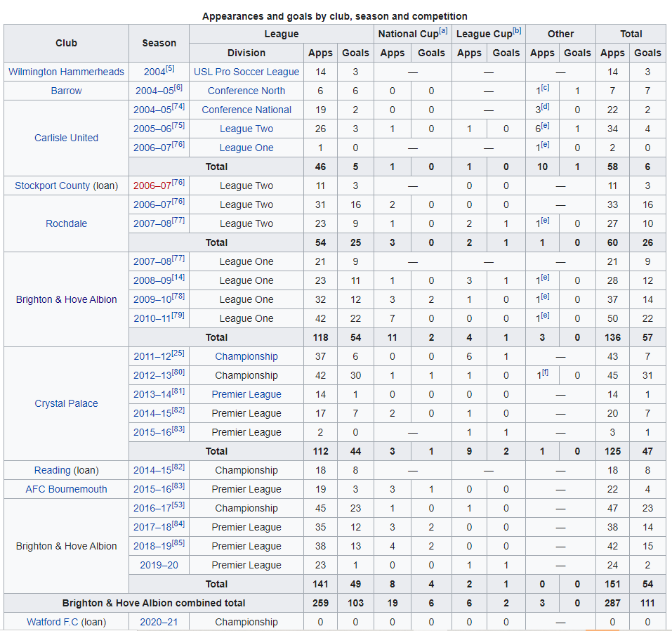672x631 pixels.
Task: Open Brighton's 2016–17 season link
Action: pos(152,508)
